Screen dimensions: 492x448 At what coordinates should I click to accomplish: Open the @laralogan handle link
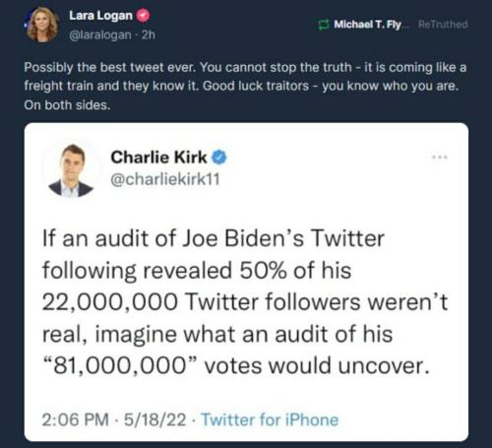coord(100,34)
